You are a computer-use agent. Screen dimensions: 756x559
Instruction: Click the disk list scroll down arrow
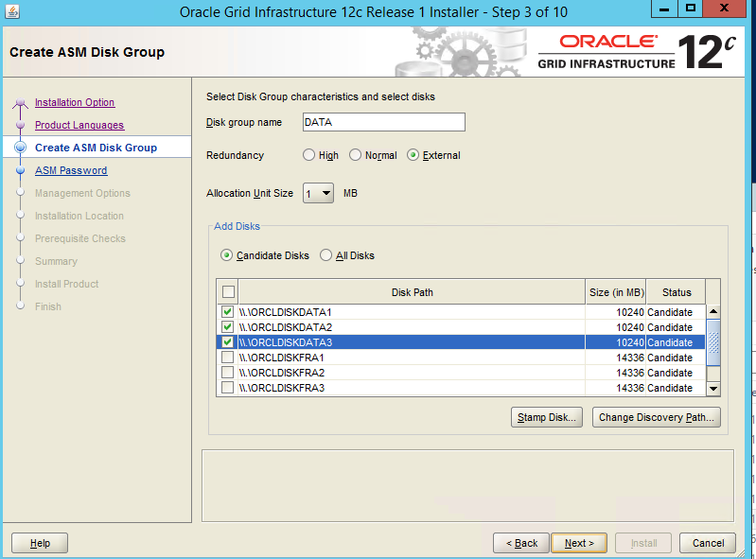coord(713,389)
